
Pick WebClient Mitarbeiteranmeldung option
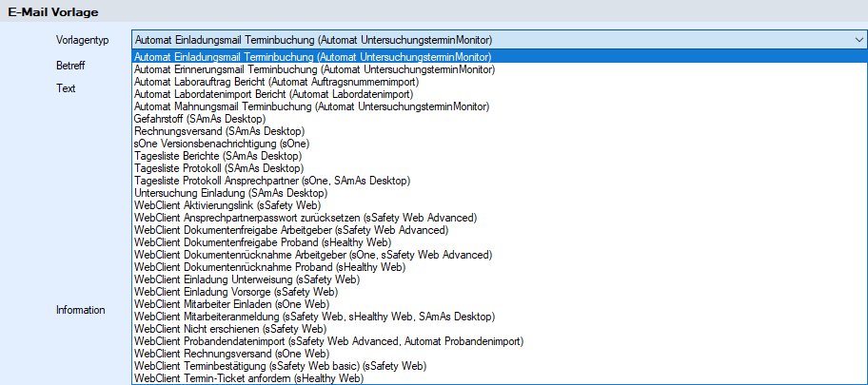click(x=500, y=317)
